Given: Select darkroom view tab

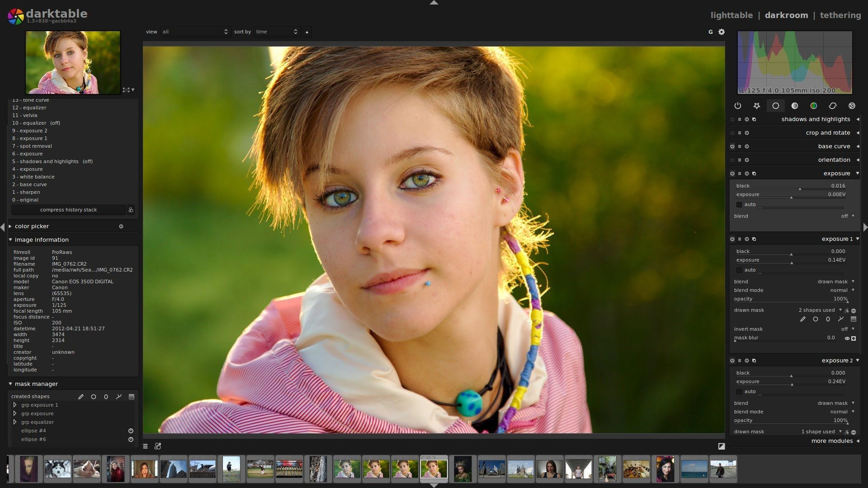Looking at the screenshot, I should [786, 15].
